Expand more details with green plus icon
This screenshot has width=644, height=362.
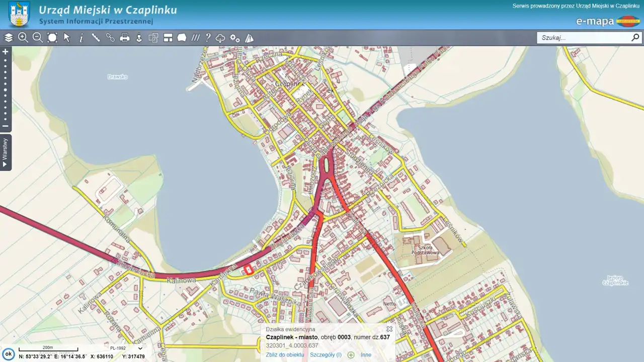(x=351, y=355)
